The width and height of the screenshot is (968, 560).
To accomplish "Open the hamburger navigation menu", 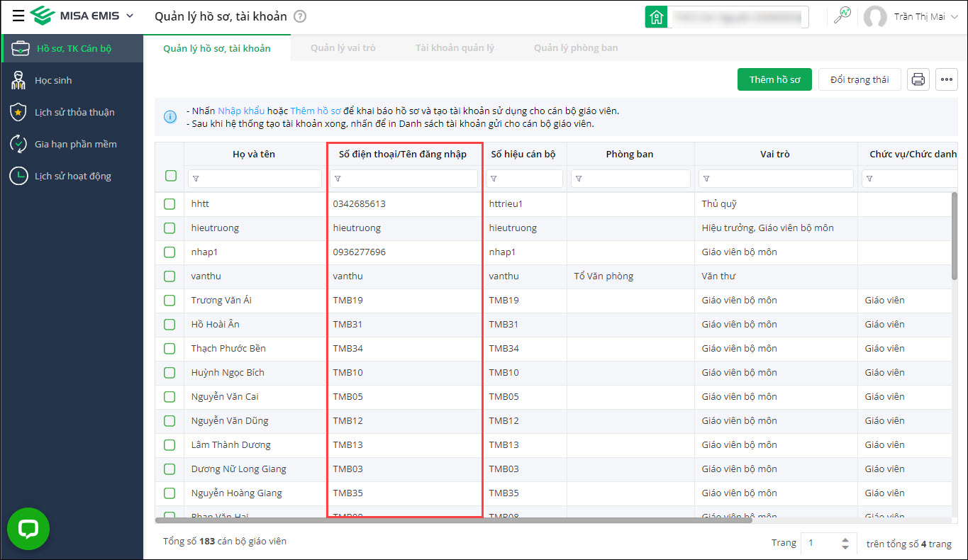I will pyautogui.click(x=18, y=16).
